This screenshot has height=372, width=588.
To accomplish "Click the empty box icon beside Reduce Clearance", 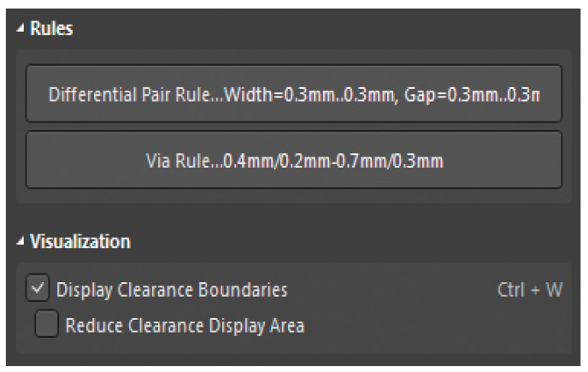I will [47, 325].
